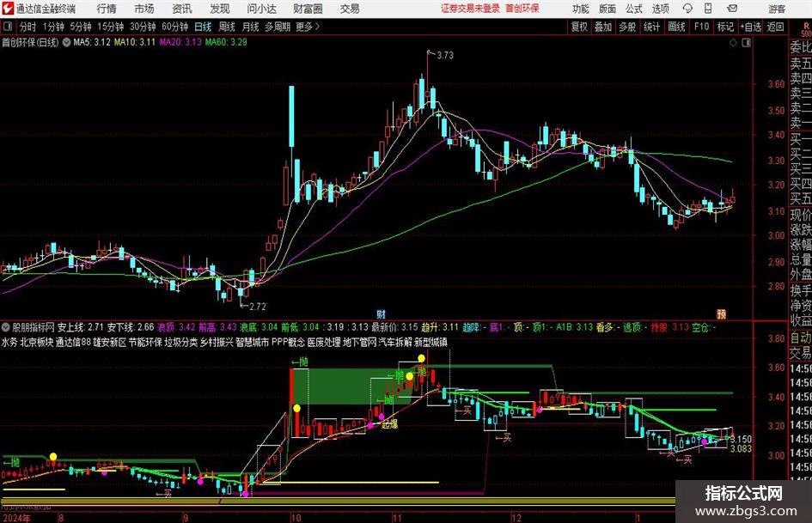This screenshot has height=523, width=812.
Task: Switch to 15分钟 period
Action: pos(111,27)
